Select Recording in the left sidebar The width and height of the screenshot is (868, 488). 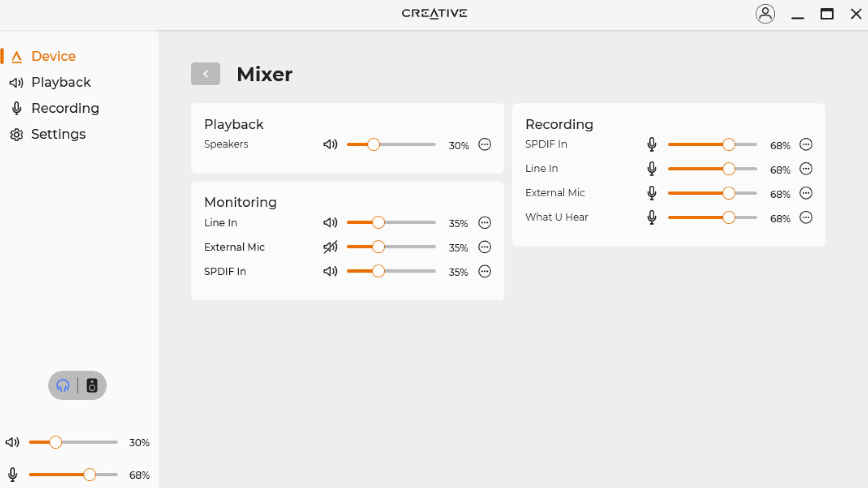pos(65,109)
